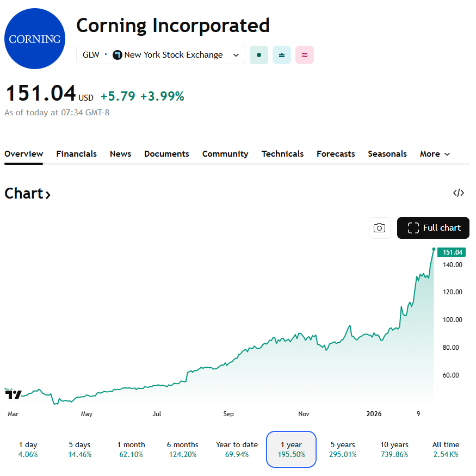Click the blue primary listing icon
The height and width of the screenshot is (476, 476).
(x=282, y=55)
